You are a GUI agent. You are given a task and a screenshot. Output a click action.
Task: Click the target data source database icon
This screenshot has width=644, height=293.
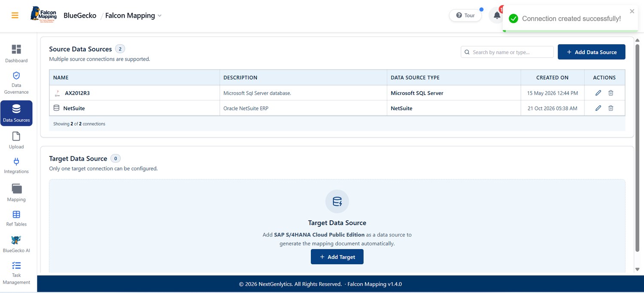(337, 201)
